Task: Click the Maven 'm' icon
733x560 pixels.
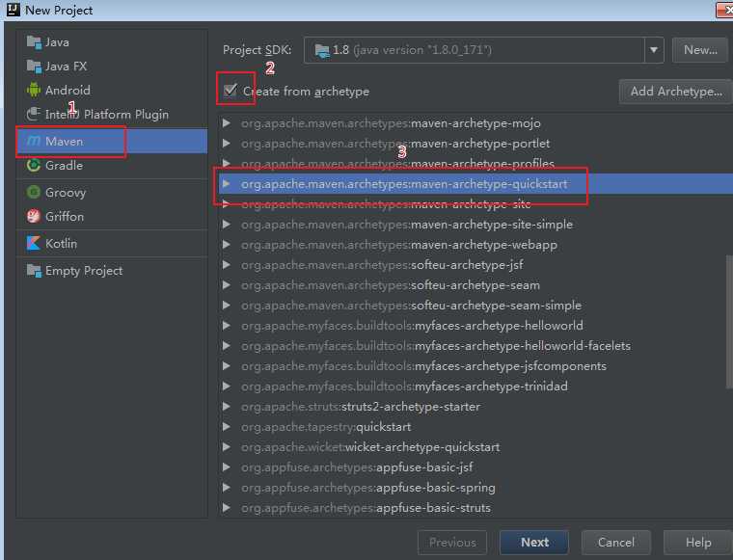Action: pyautogui.click(x=34, y=141)
